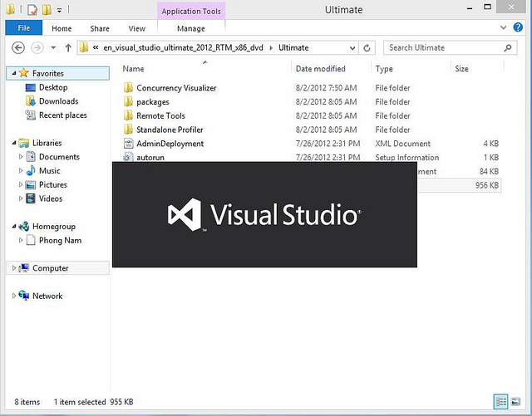This screenshot has height=416, width=532.
Task: Collapse the Homegroup tree section
Action: point(14,226)
